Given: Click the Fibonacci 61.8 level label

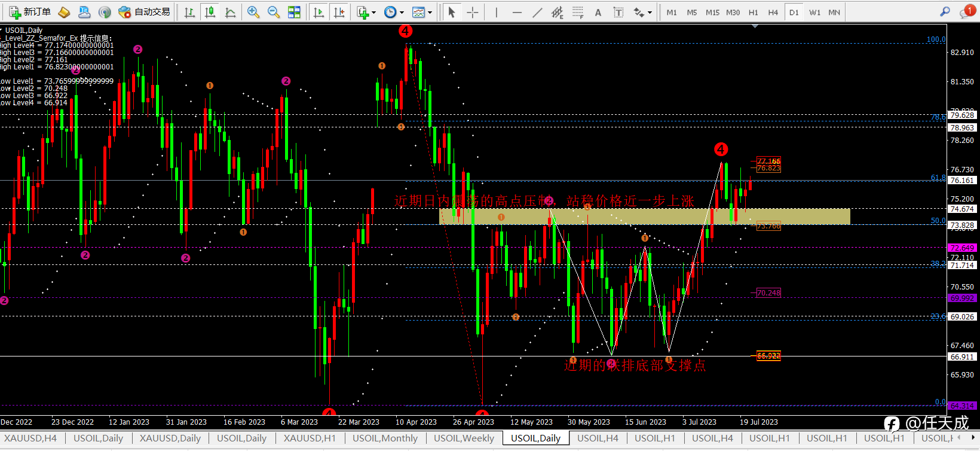Looking at the screenshot, I should (938, 178).
